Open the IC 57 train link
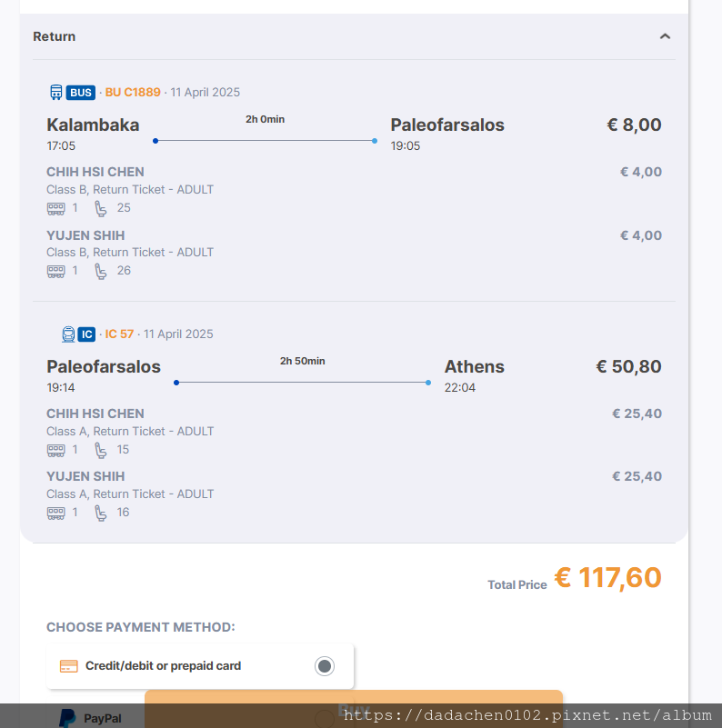 (119, 334)
